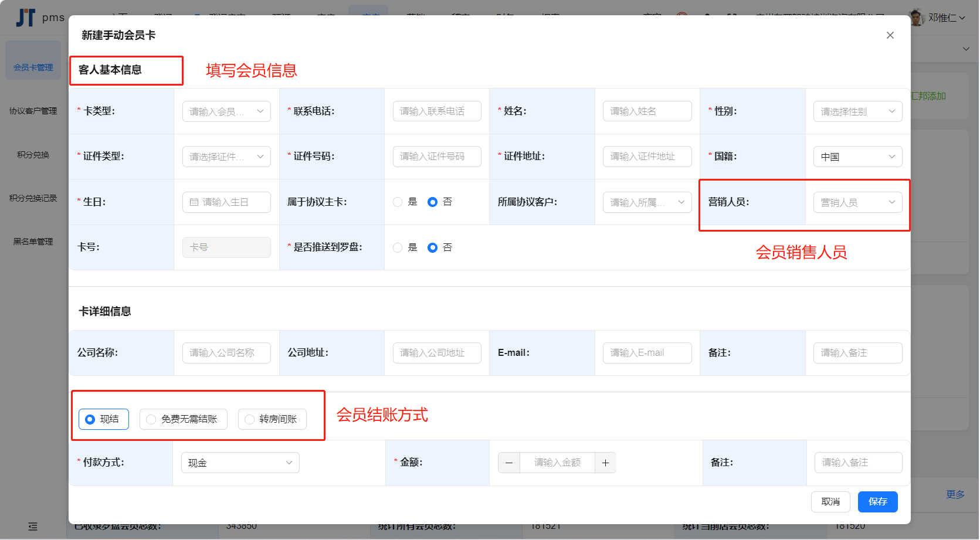Expand the 卡类型 dropdown

(x=226, y=111)
